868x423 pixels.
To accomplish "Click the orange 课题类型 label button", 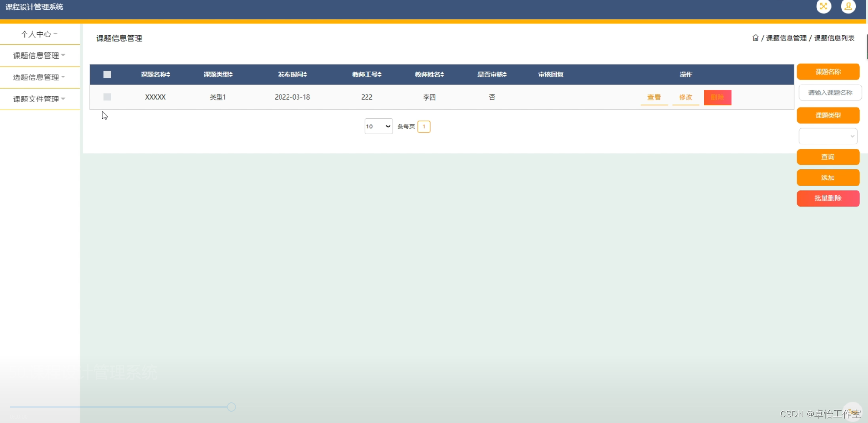I will point(828,115).
